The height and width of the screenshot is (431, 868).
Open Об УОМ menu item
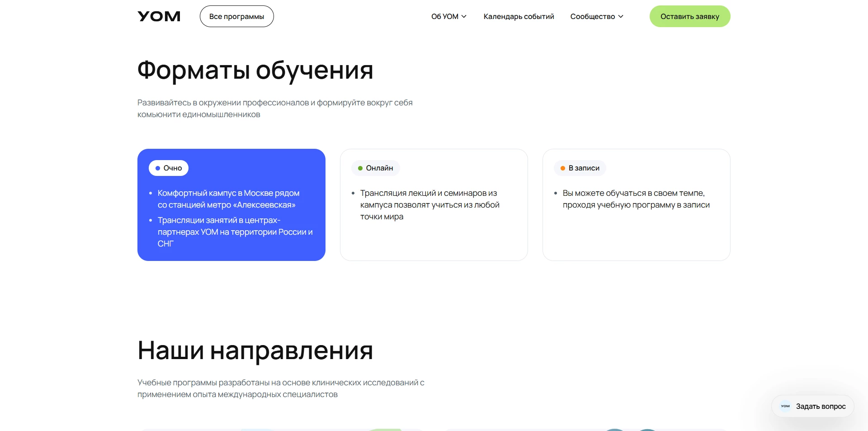pyautogui.click(x=445, y=16)
